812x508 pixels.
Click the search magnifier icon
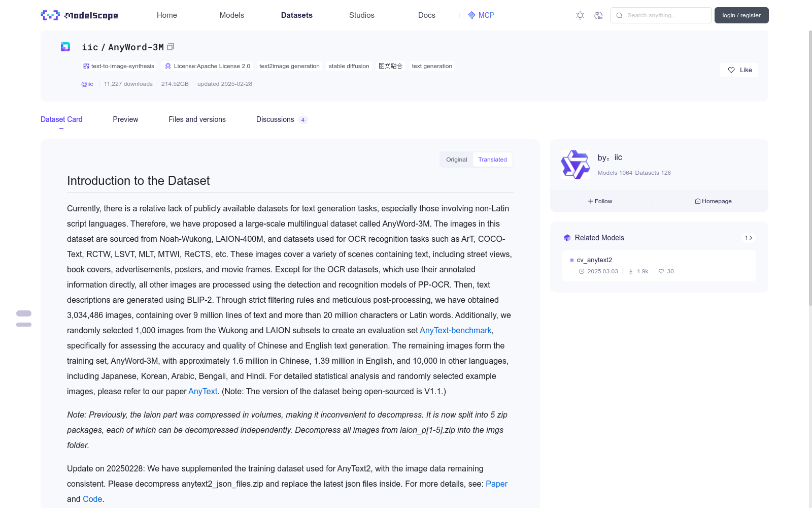[x=619, y=15]
